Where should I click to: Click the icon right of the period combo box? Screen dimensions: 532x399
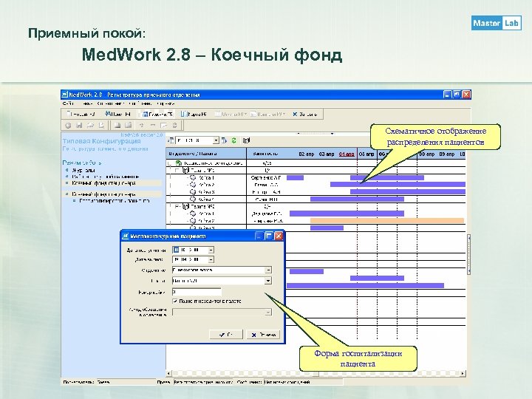(224, 140)
